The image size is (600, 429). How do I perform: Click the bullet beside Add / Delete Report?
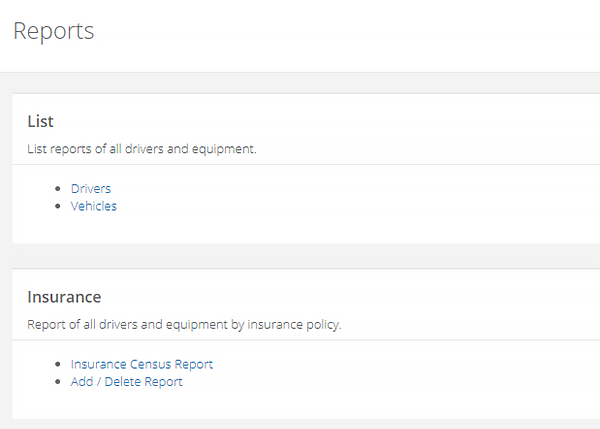(60, 382)
